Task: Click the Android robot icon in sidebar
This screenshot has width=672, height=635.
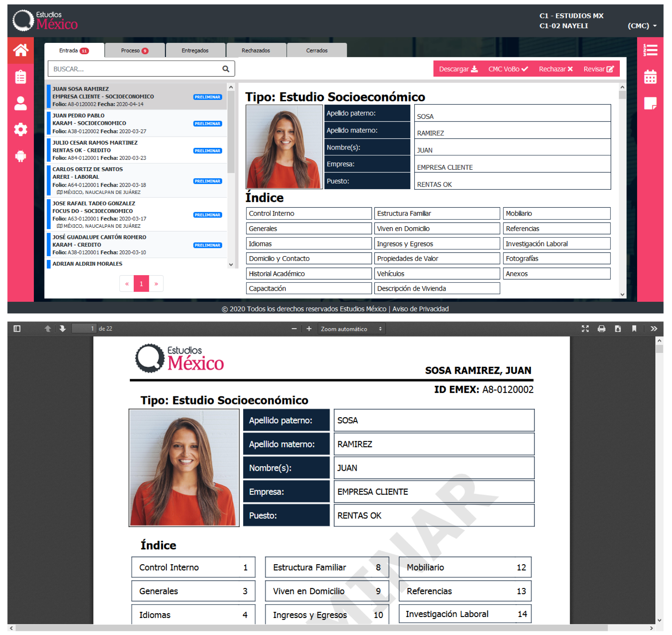Action: point(21,156)
